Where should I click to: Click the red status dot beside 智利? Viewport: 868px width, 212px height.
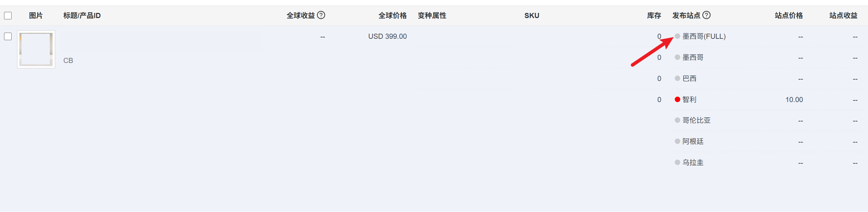677,99
